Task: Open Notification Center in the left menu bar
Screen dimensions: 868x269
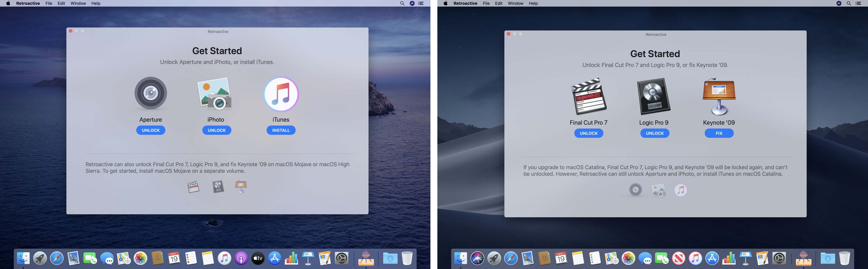Action: coord(421,3)
